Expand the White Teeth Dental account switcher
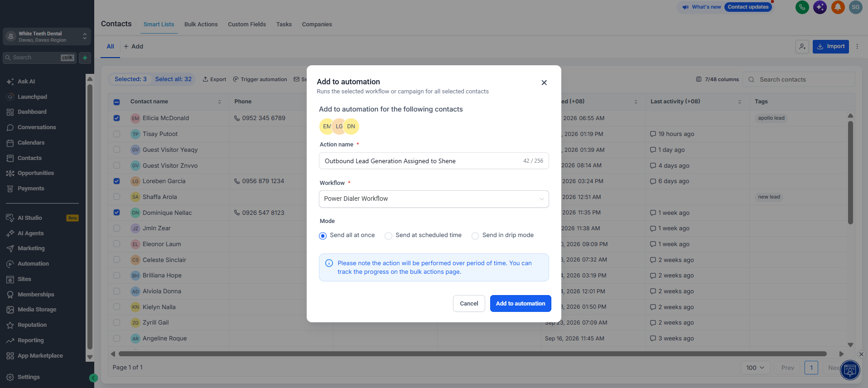Screen dimensions: 868x388 click(x=47, y=37)
